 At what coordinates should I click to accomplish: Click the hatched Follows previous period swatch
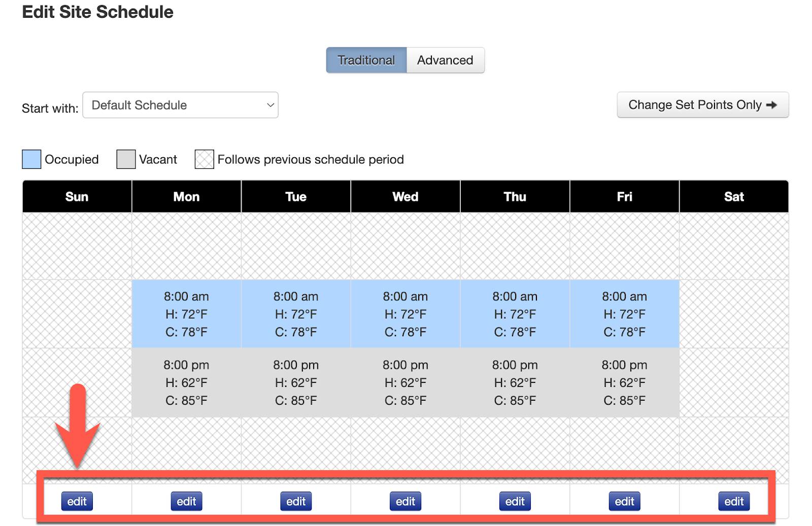204,159
